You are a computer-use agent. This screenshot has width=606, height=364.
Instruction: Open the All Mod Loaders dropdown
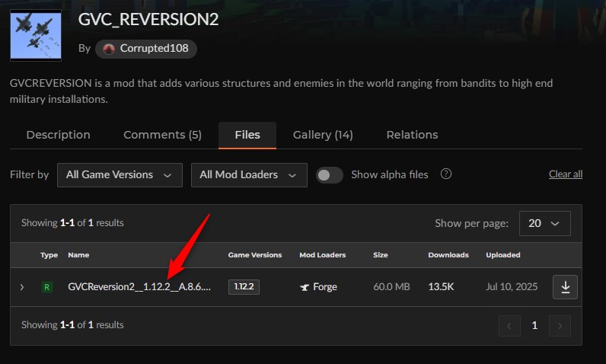pos(249,175)
